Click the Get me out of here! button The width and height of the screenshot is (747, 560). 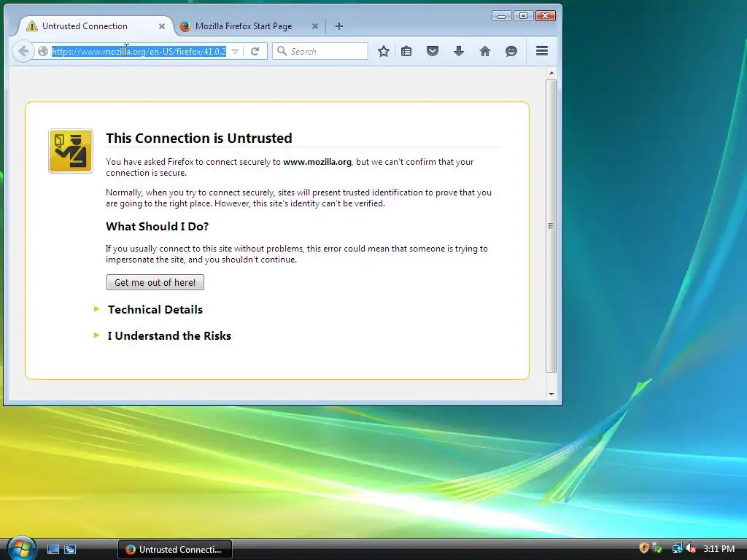[x=155, y=282]
